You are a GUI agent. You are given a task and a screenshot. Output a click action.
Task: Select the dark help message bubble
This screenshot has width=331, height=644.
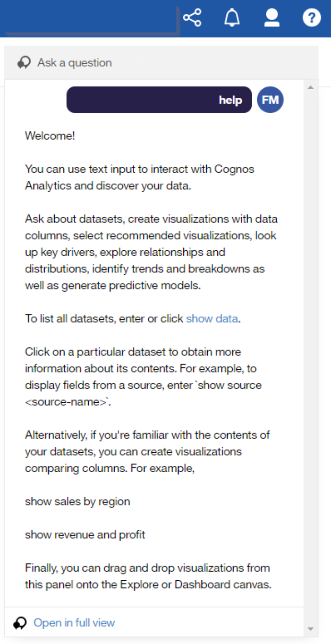click(x=159, y=100)
